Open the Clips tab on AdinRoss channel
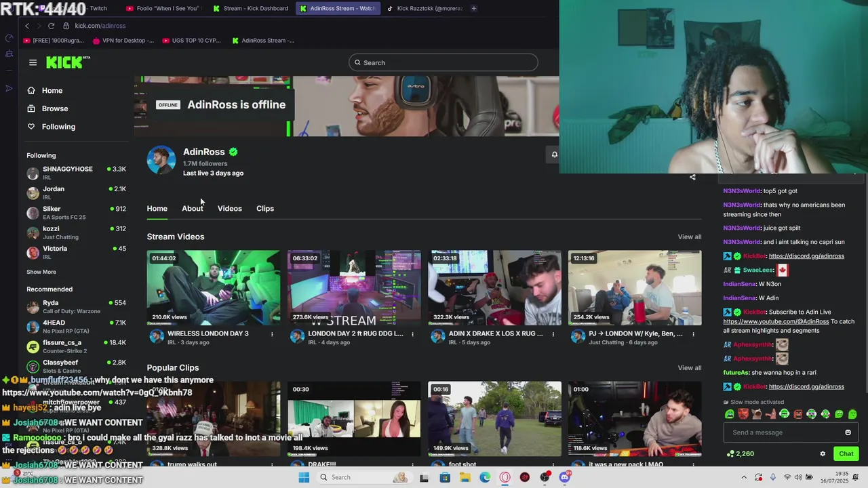 point(265,209)
